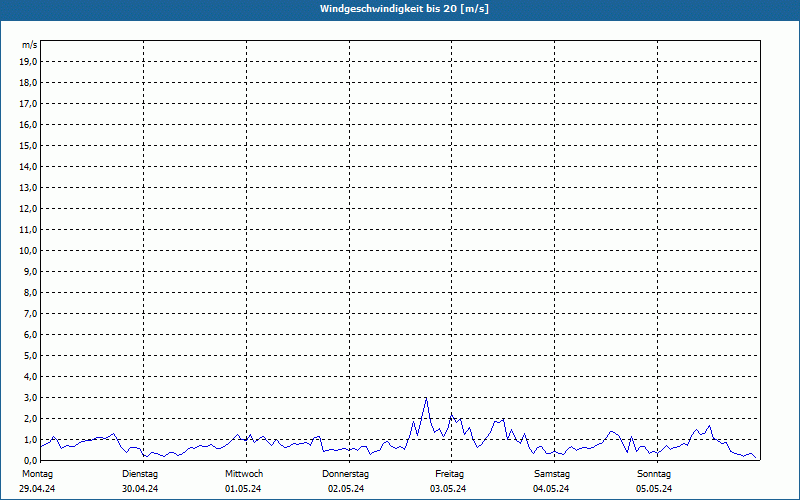Click the 2,0 y-axis label
Image resolution: width=800 pixels, height=500 pixels.
(x=31, y=418)
